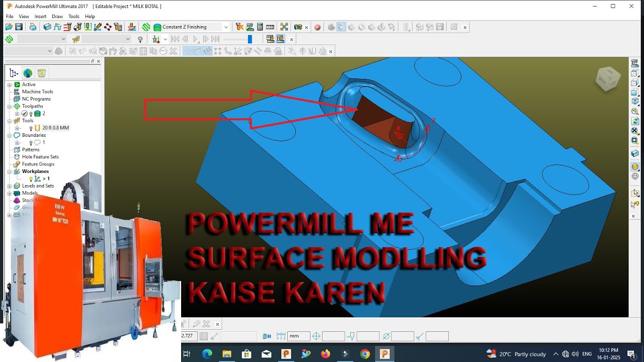
Task: Open the View menu
Action: (x=24, y=17)
